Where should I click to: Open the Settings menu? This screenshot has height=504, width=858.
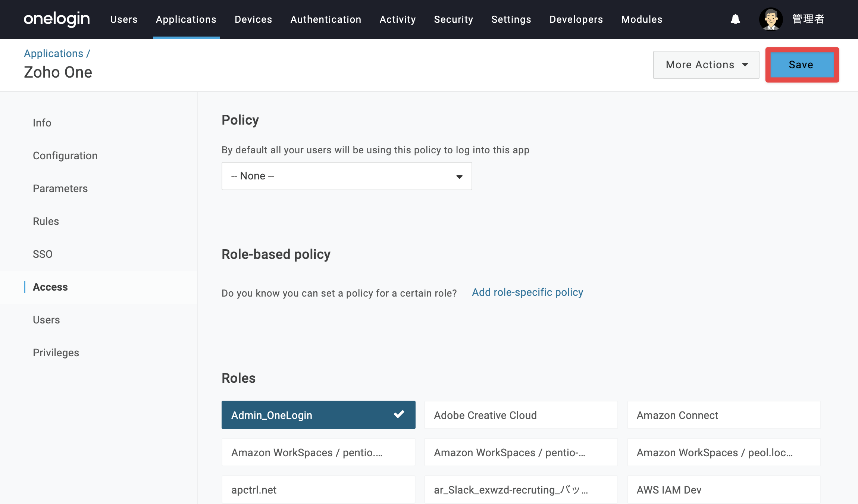tap(511, 19)
